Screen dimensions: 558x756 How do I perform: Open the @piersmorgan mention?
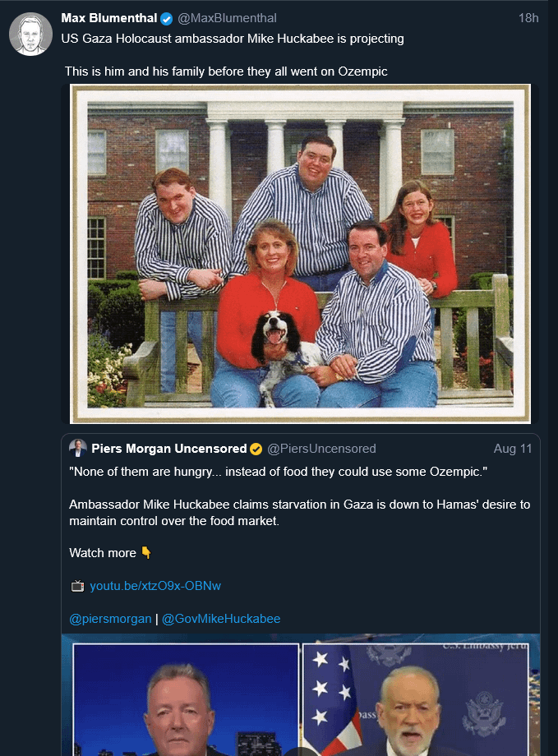click(110, 619)
